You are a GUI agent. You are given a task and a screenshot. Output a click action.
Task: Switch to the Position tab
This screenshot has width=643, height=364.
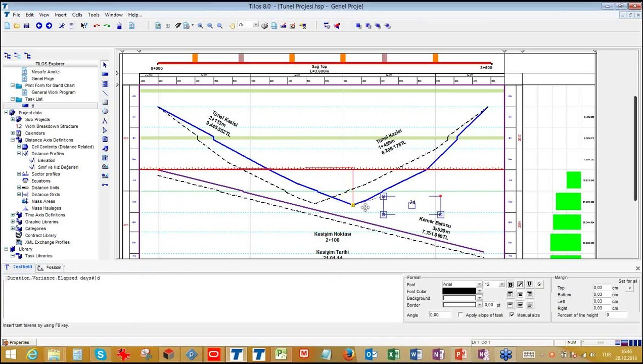coord(51,267)
